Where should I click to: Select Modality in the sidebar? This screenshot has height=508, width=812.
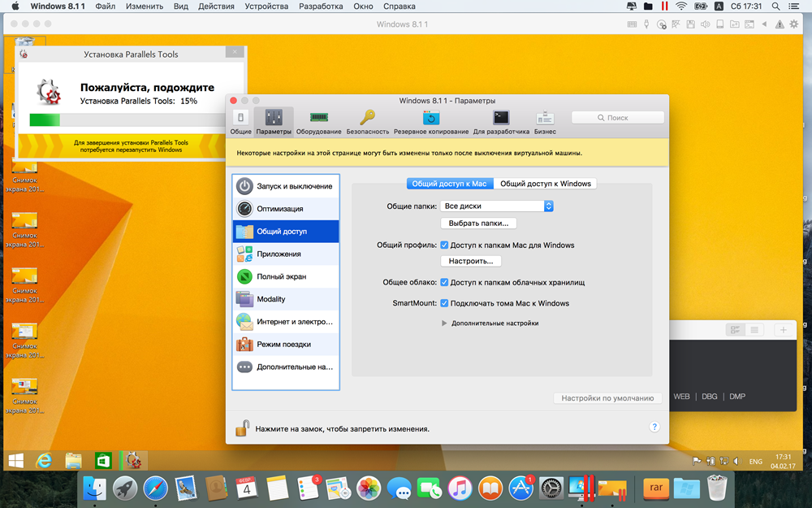click(286, 299)
